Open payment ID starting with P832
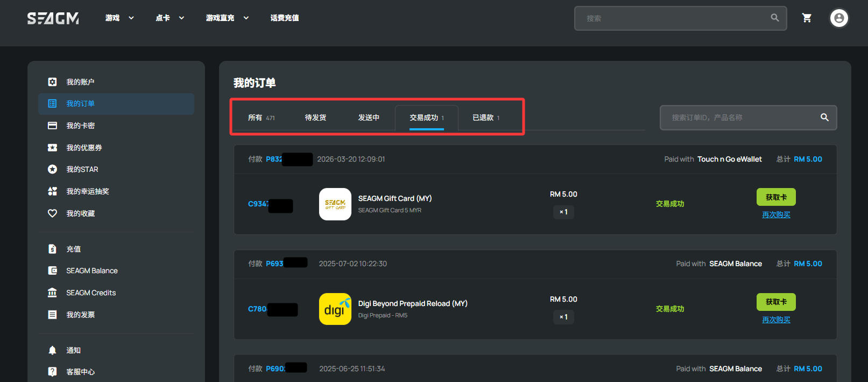Screen dimensions: 868x382 (274, 159)
